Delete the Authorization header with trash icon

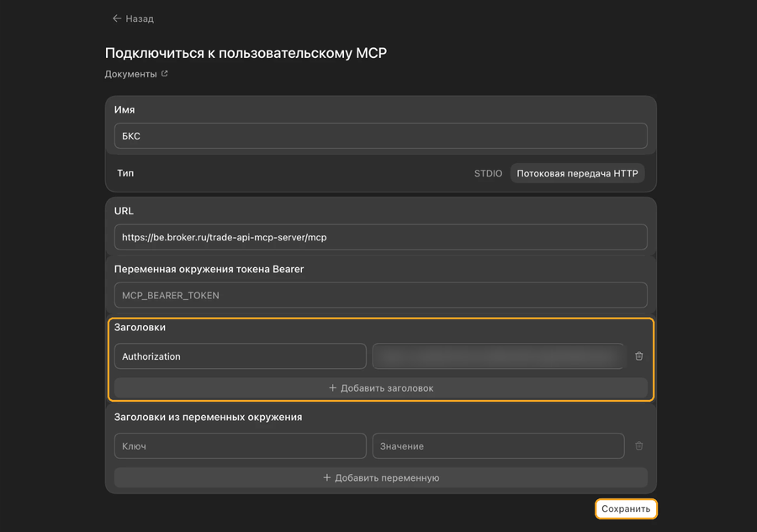(x=638, y=356)
